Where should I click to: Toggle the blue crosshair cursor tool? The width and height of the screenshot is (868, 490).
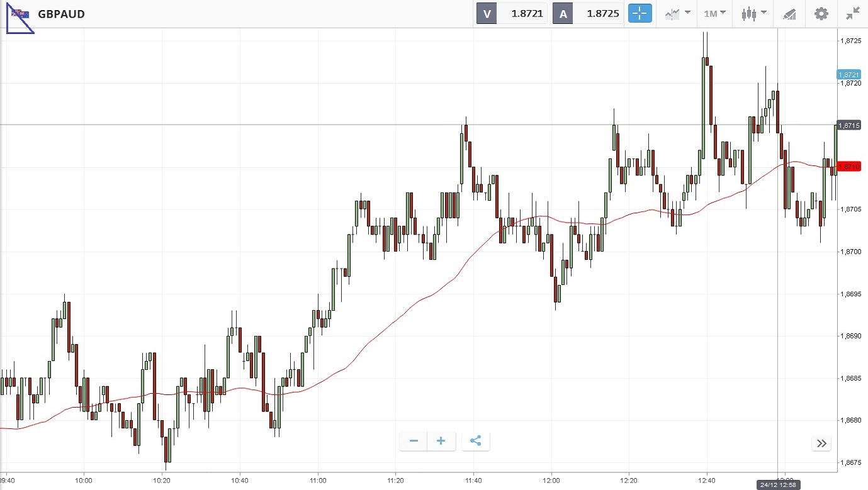(640, 13)
